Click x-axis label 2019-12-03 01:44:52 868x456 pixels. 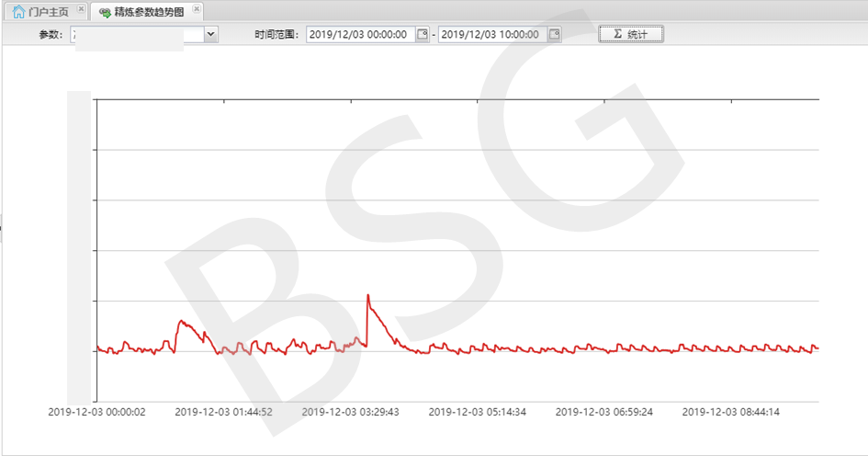coord(223,412)
